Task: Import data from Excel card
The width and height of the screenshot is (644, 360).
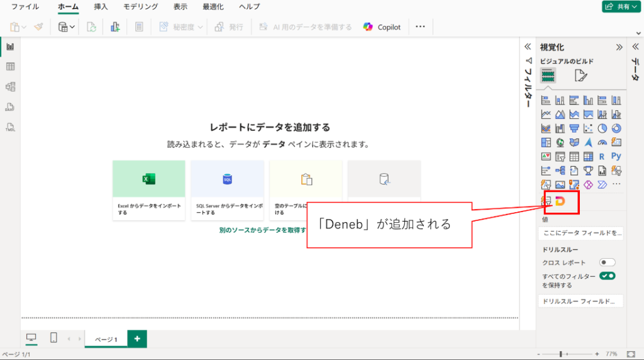Action: click(148, 190)
